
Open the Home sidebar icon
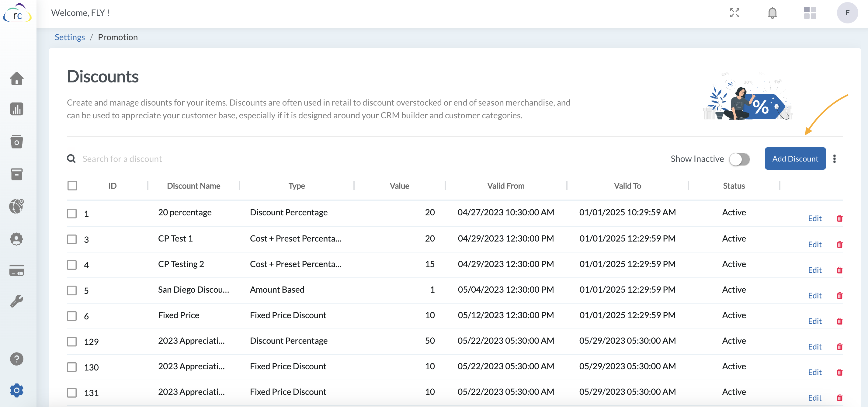pos(16,78)
